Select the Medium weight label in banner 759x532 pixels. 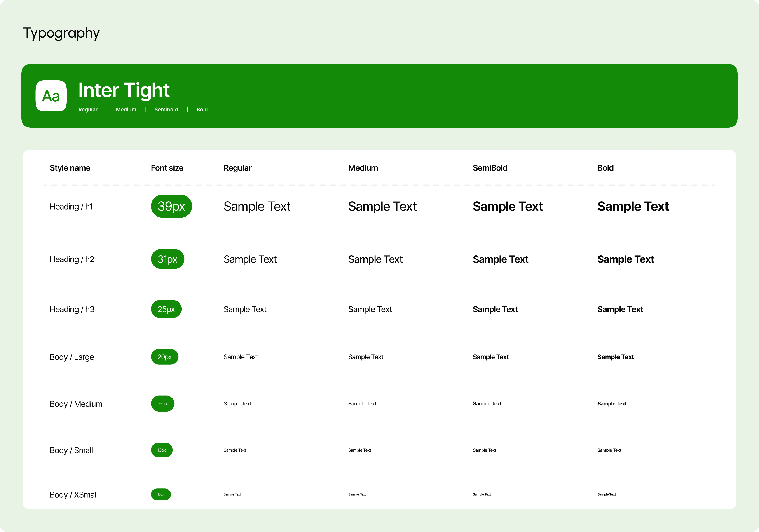point(126,109)
